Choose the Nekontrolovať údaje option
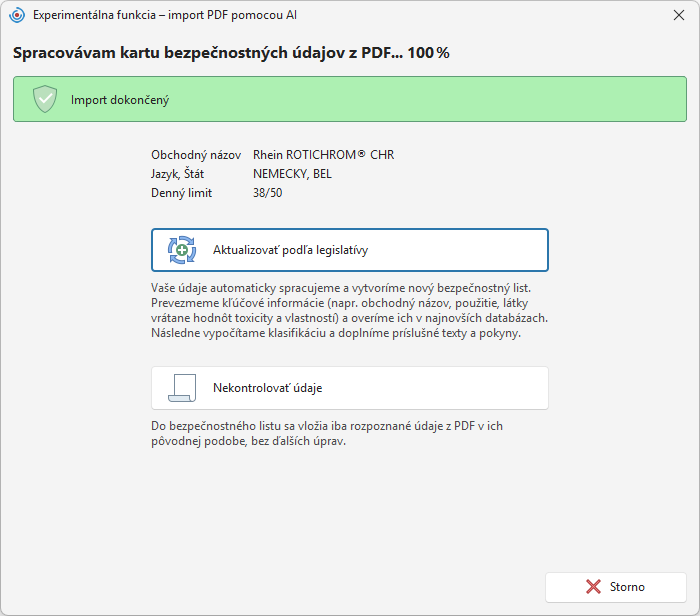Viewport: 700px width, 616px height. (x=350, y=388)
